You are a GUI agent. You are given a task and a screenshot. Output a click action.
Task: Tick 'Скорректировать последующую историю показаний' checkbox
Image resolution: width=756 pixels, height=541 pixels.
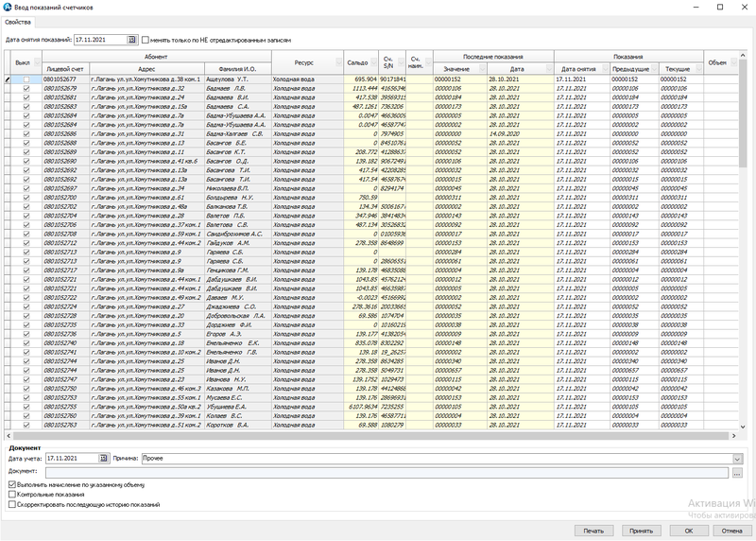pyautogui.click(x=11, y=505)
